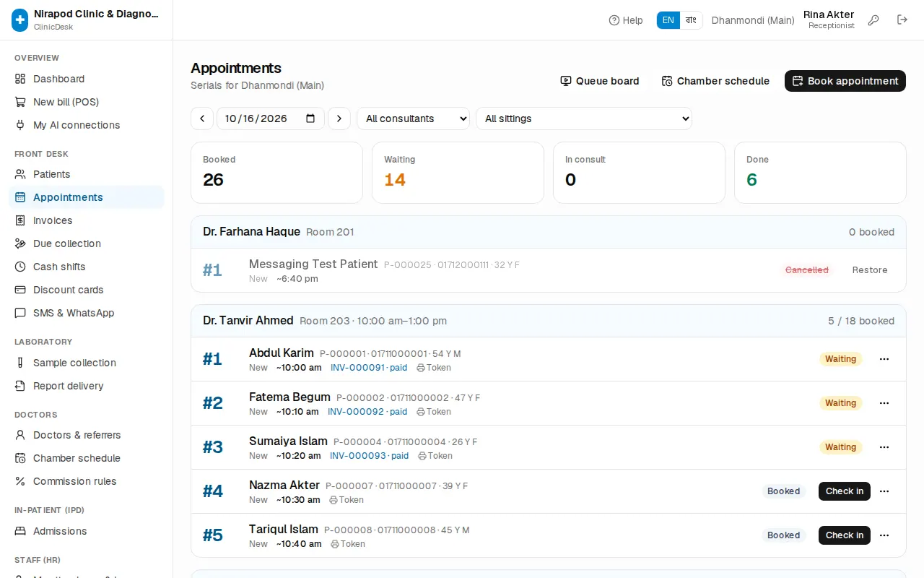
Task: Print token for Tariqul Islam
Action: click(x=348, y=544)
